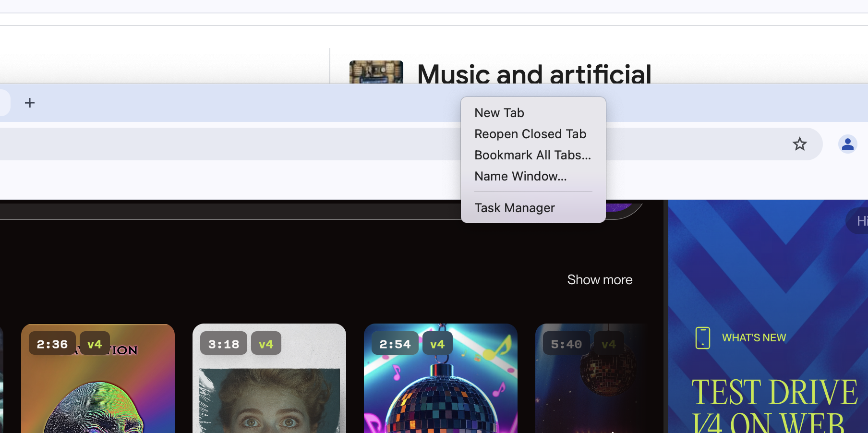Pick Bookmark All Tabs... in the menu
This screenshot has height=433, width=868.
coord(533,155)
